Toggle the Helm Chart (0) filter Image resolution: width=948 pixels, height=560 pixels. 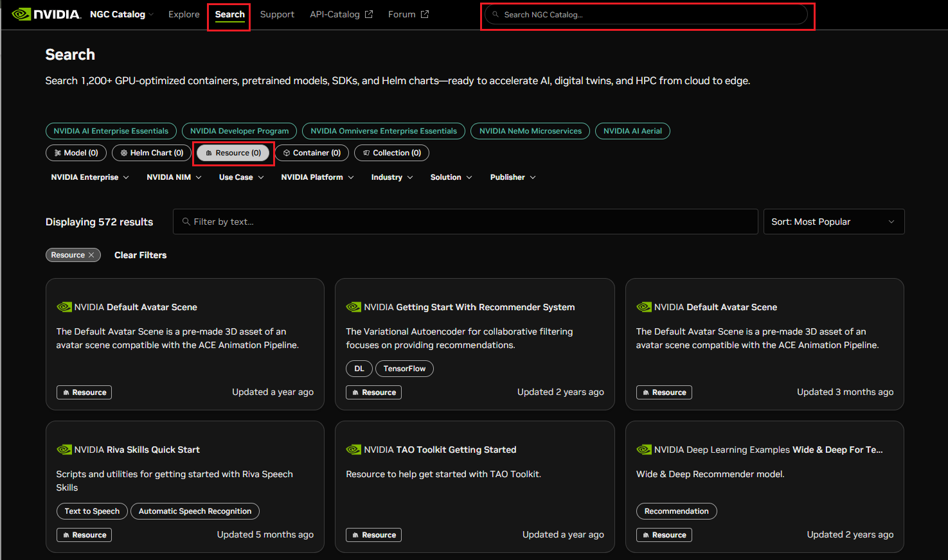[152, 153]
